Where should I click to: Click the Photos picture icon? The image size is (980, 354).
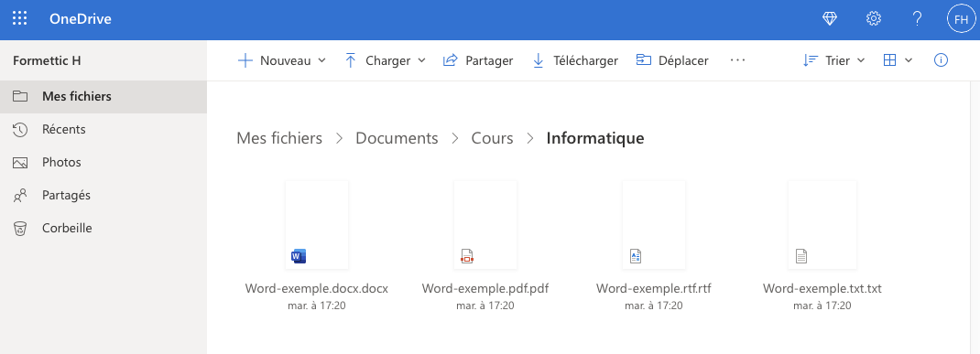pyautogui.click(x=21, y=162)
